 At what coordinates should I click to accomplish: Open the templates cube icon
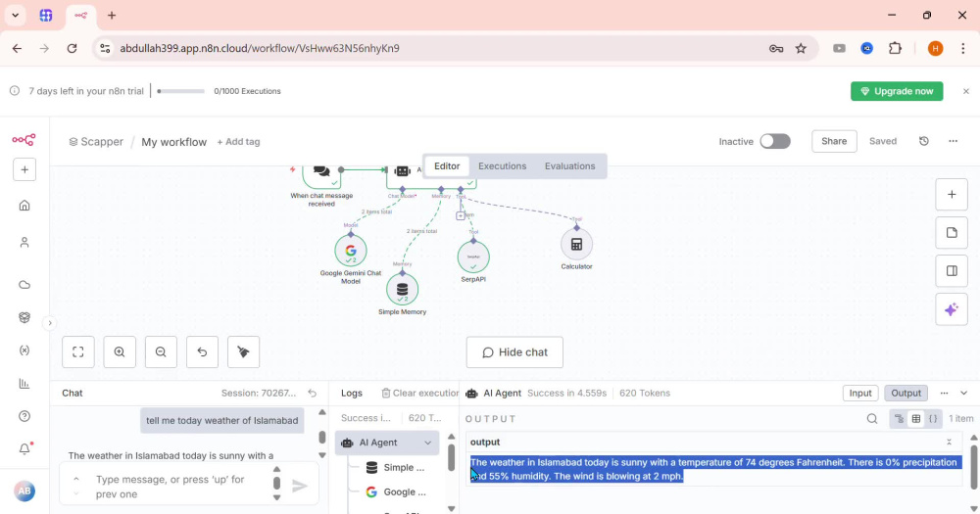[24, 317]
